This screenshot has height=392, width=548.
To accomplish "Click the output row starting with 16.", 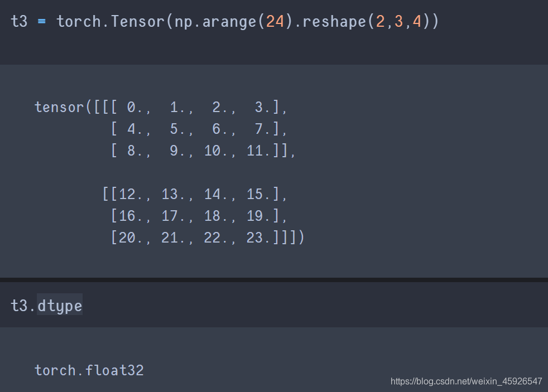I will (x=199, y=216).
